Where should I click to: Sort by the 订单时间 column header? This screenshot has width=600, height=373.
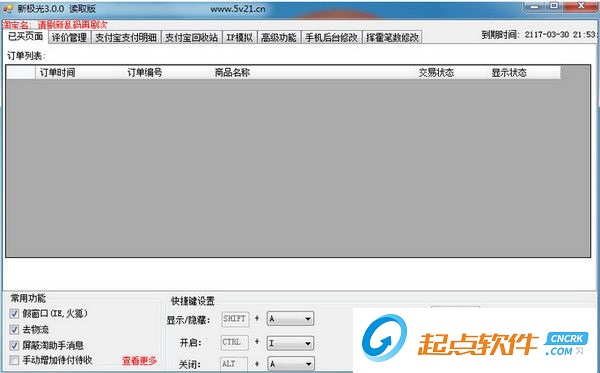coord(79,72)
